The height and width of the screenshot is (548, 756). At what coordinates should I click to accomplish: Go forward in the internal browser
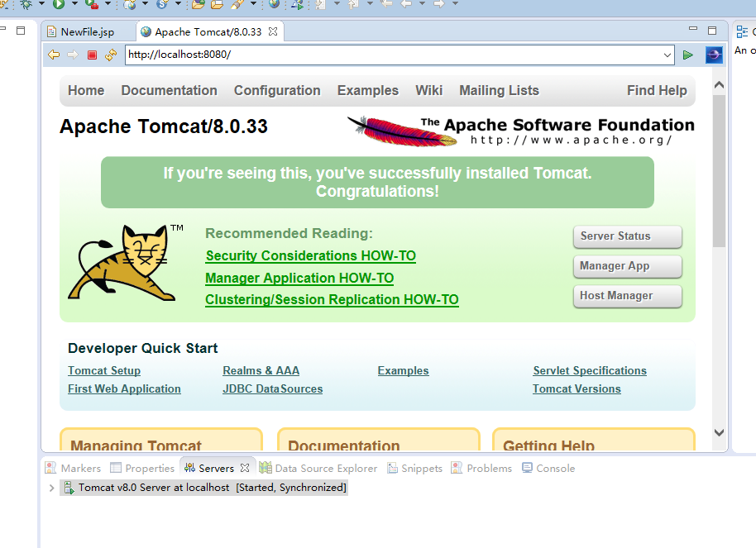pos(72,55)
